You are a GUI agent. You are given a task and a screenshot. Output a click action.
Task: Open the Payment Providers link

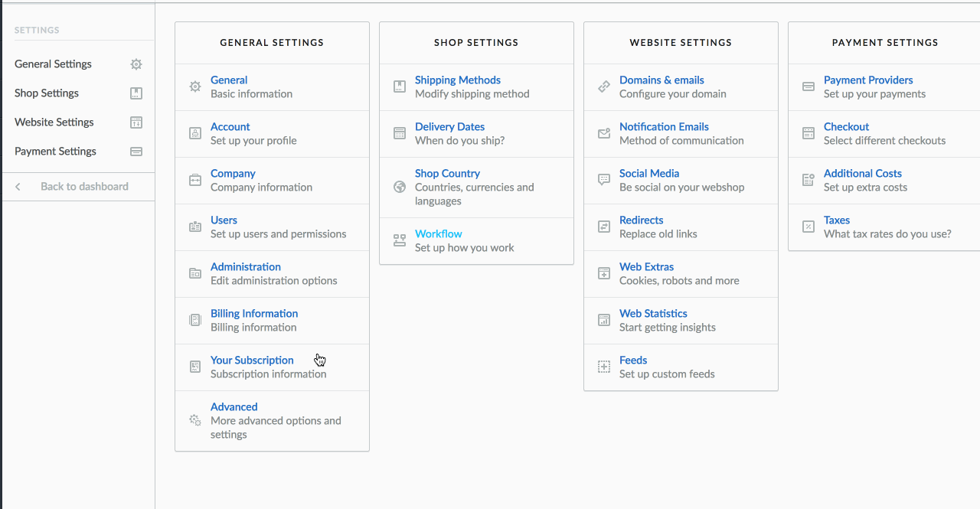click(868, 80)
